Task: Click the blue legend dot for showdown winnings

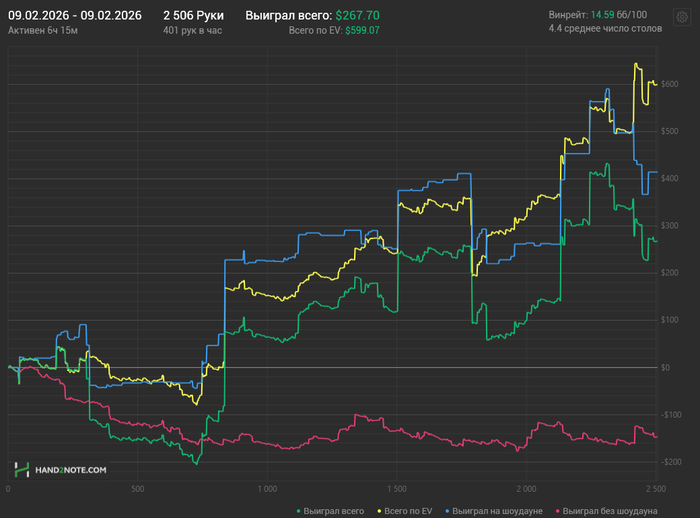Action: pos(448,511)
